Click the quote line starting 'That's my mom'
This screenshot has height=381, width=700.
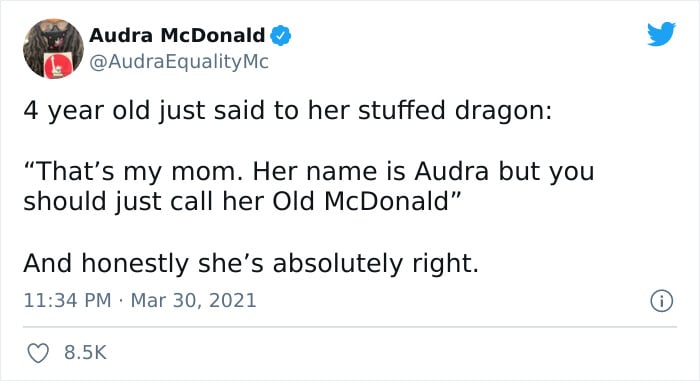click(x=309, y=172)
